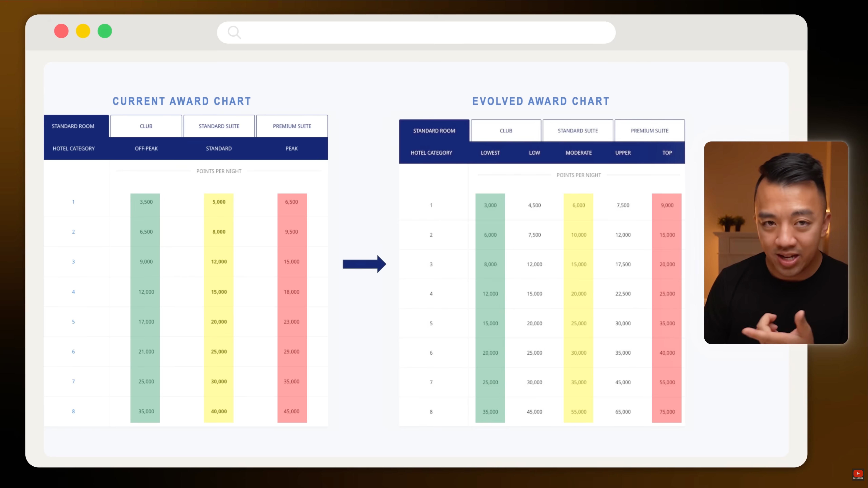
Task: Click the red window dot
Action: click(61, 31)
